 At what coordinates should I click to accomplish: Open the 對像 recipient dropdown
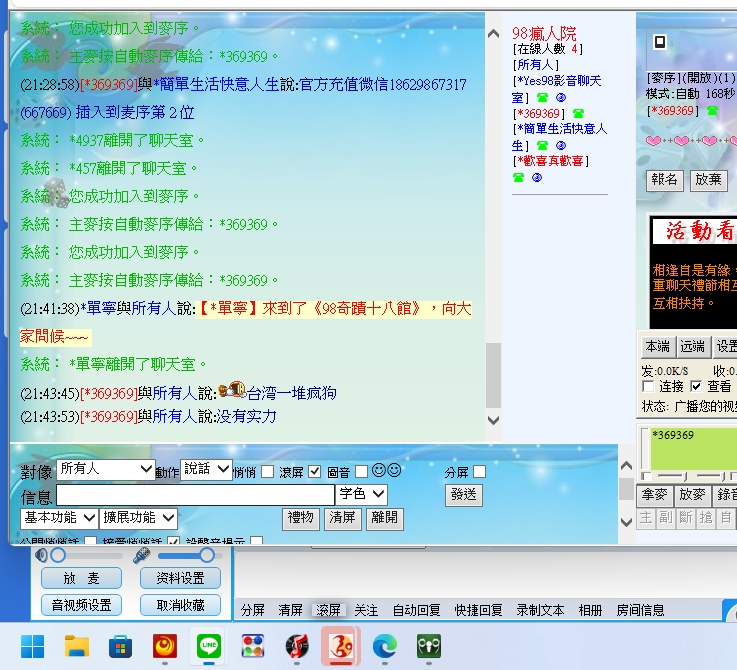pos(105,469)
